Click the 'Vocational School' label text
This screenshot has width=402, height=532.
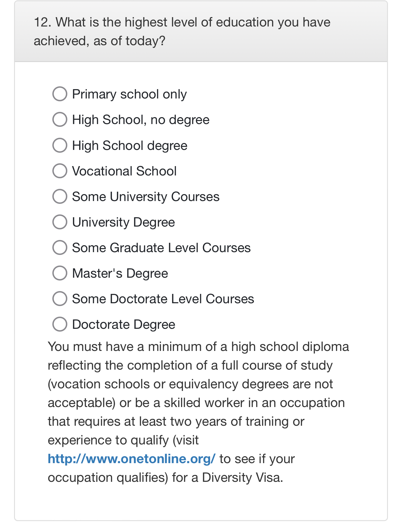(x=124, y=171)
